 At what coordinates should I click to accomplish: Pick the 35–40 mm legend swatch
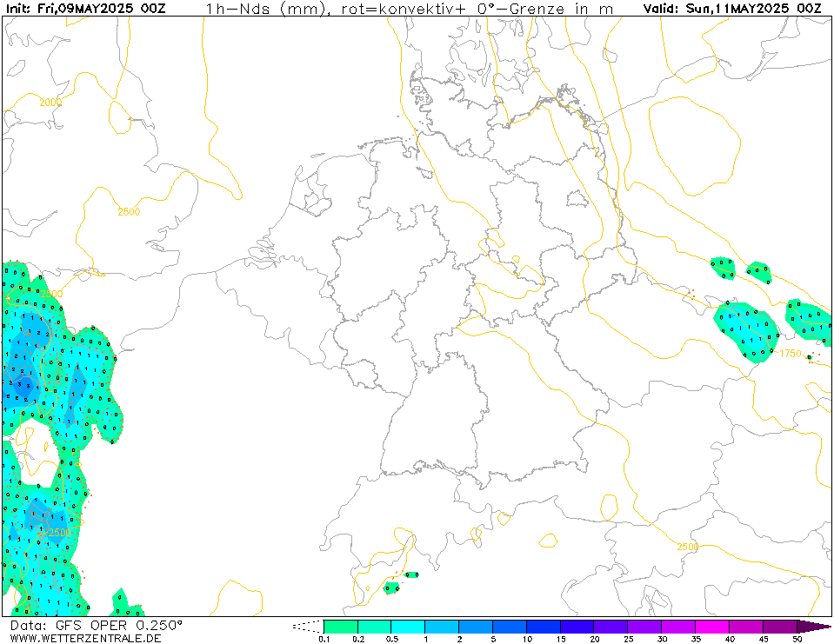tap(712, 627)
